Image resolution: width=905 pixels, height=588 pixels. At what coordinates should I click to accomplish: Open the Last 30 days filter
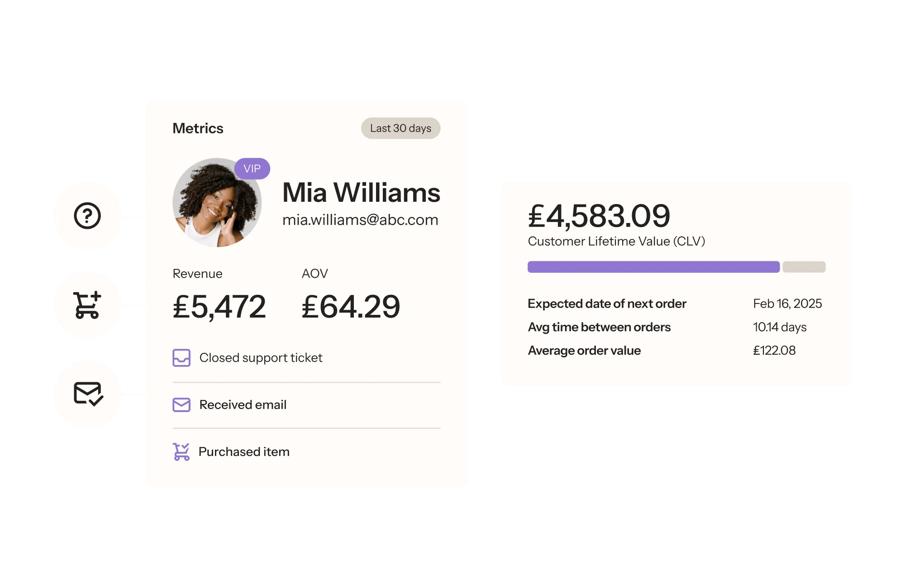[x=400, y=128]
